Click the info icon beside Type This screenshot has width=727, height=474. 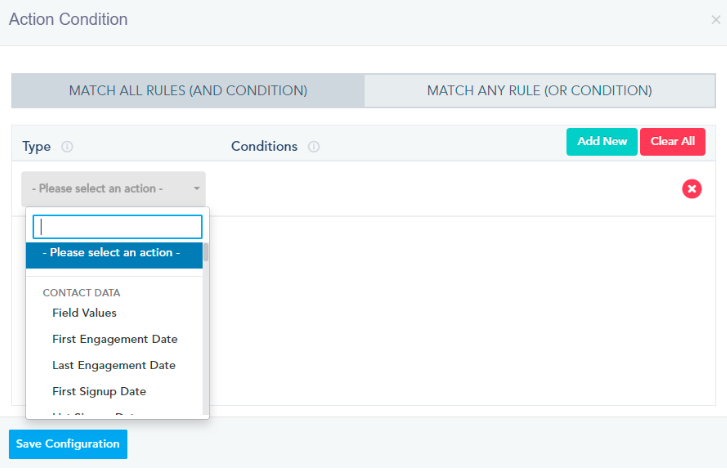point(67,146)
